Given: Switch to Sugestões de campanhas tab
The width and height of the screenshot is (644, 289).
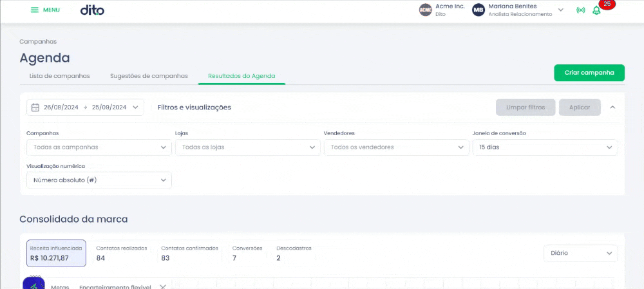Looking at the screenshot, I should (149, 76).
